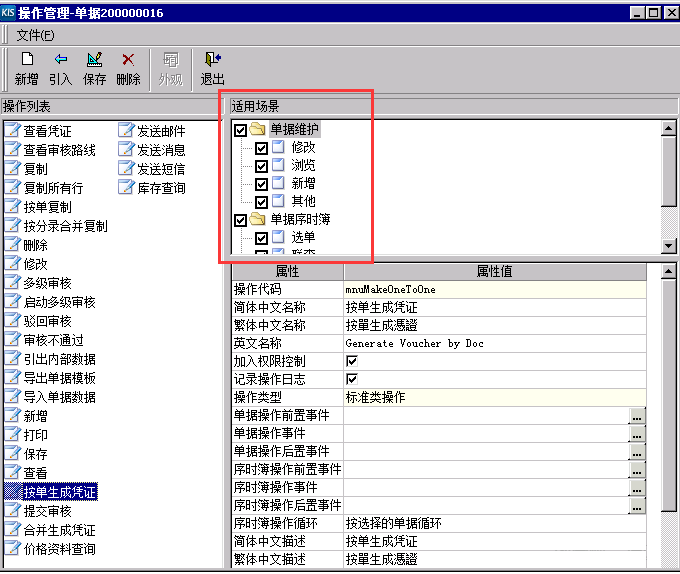
Task: Open the 序时簿操作事件 ellipsis button
Action: pyautogui.click(x=637, y=488)
